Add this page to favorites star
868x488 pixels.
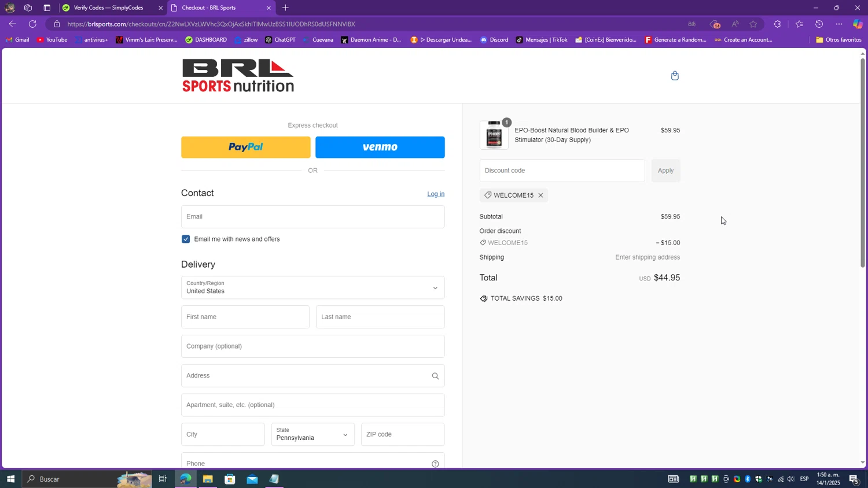pyautogui.click(x=753, y=24)
